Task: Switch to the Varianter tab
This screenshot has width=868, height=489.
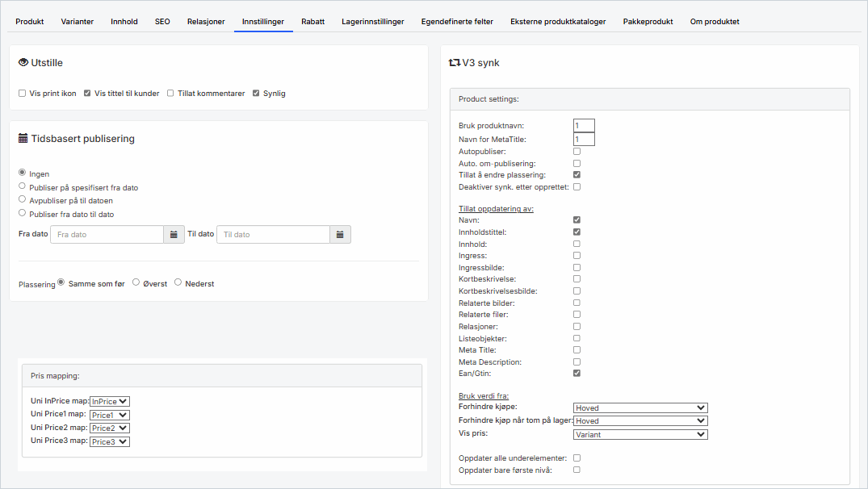Action: pos(77,21)
